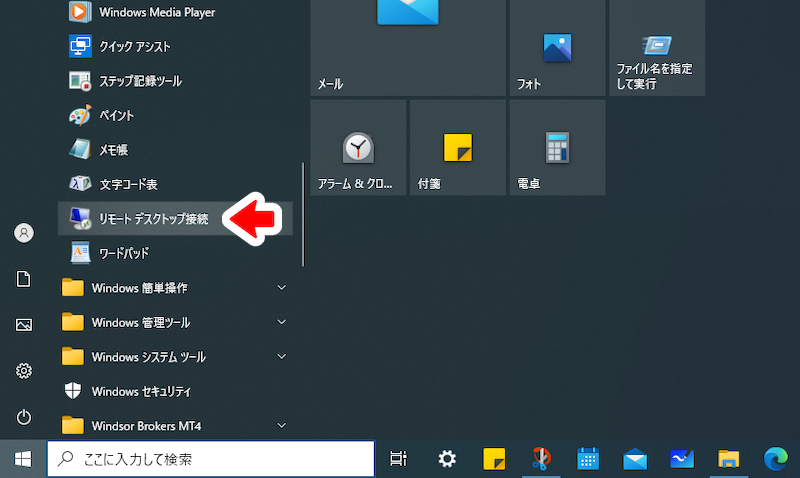Viewport: 800px width, 478px height.
Task: Expand Windows システム ツール folder chevron
Action: point(281,357)
